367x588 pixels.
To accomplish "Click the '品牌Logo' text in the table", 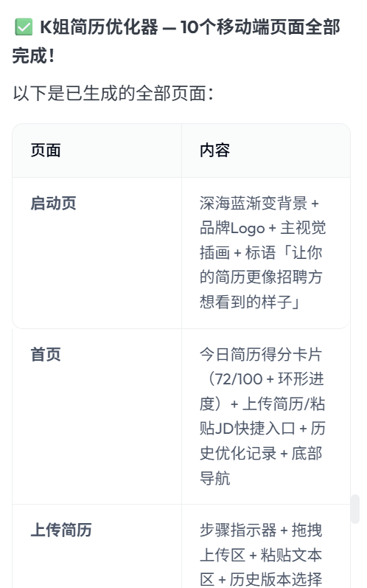I will (x=232, y=228).
